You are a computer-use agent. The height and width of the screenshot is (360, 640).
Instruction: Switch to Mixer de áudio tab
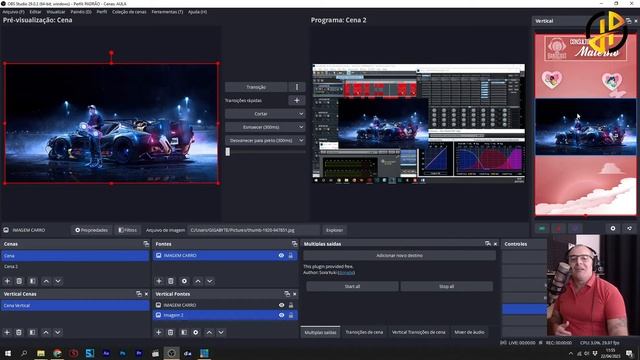pos(469,332)
